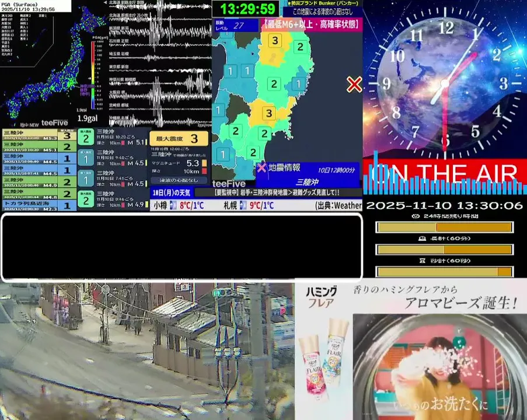Click the pink FLAIR bottle in ad
Viewport: 527px width, 420px height.
(x=312, y=367)
